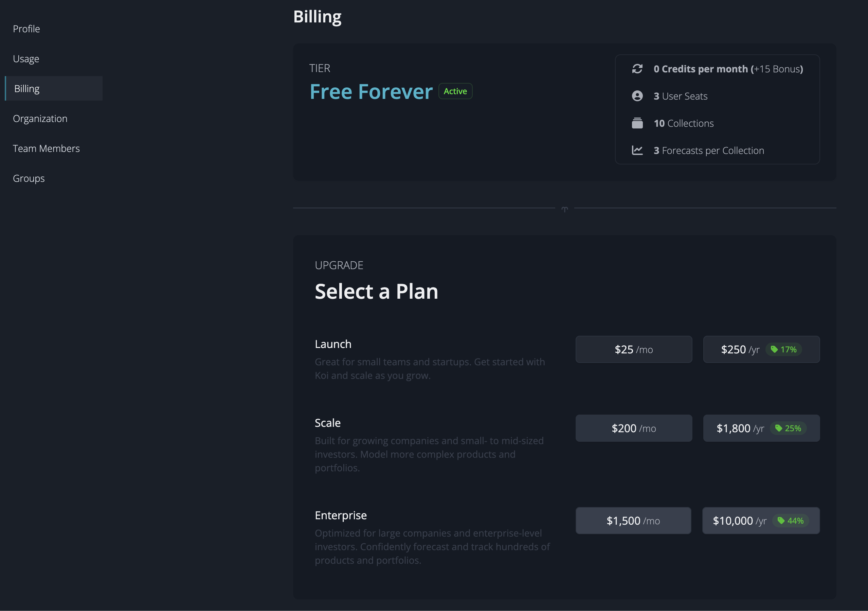Select Scale plan at $1,800 yearly

(x=761, y=428)
